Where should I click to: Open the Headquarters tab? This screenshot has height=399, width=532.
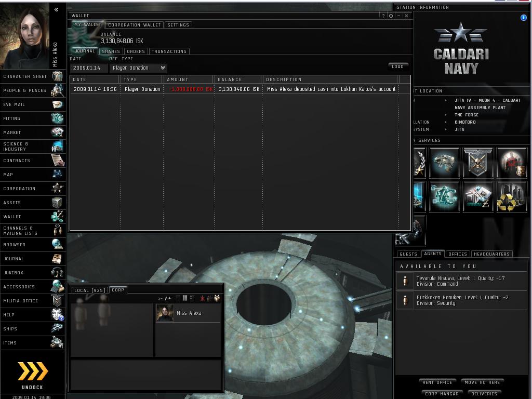click(491, 254)
